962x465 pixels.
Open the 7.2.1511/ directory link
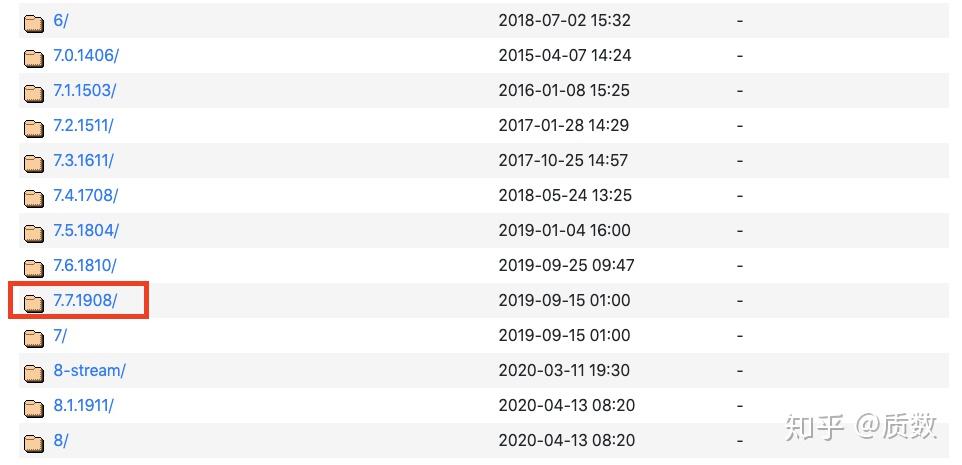(x=83, y=126)
